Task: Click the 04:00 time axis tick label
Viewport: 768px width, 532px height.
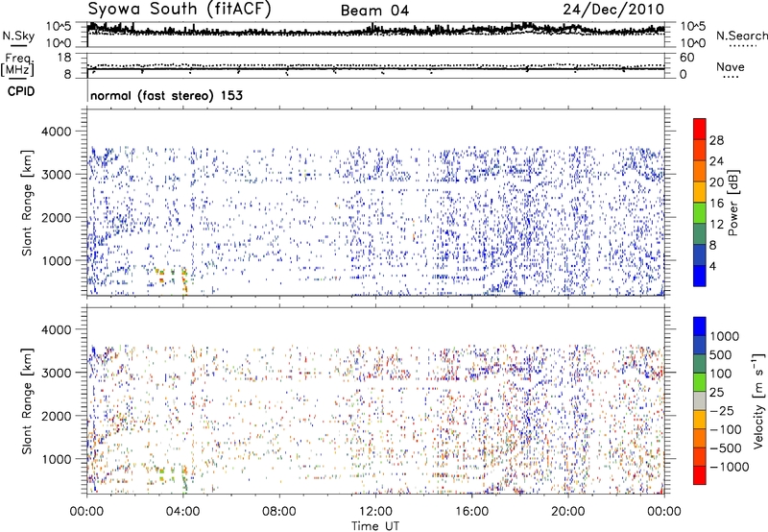Action: click(182, 512)
